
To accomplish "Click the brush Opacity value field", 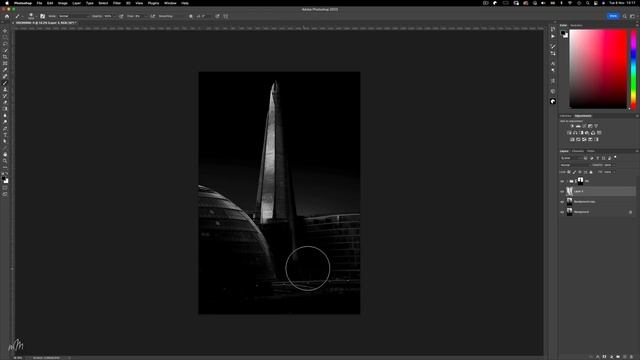I will [x=108, y=16].
